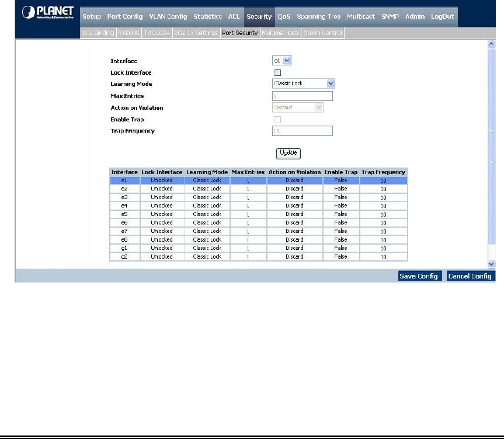Image resolution: width=504 pixels, height=439 pixels.
Task: Switch to the RADIUS tab
Action: click(128, 33)
